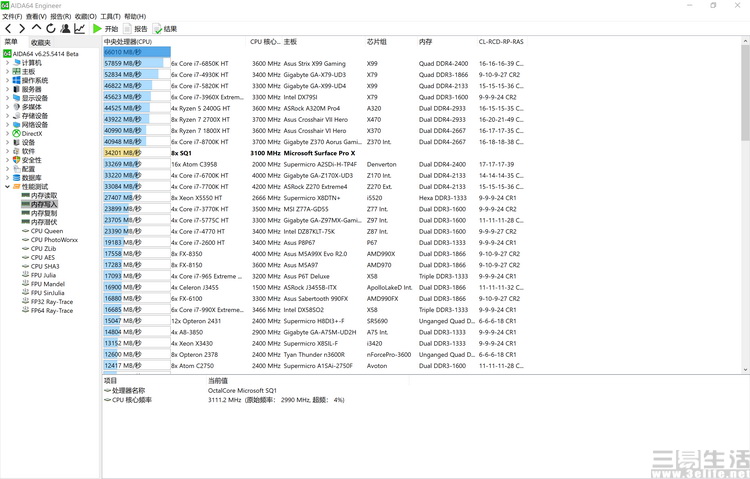Go up one level with the up arrow icon
The height and width of the screenshot is (479, 750).
(x=36, y=28)
